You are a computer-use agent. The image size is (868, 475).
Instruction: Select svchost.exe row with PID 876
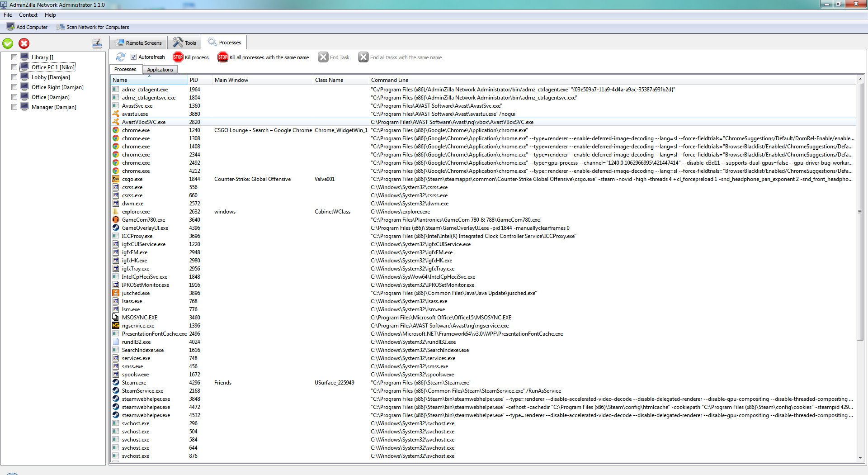pos(484,456)
